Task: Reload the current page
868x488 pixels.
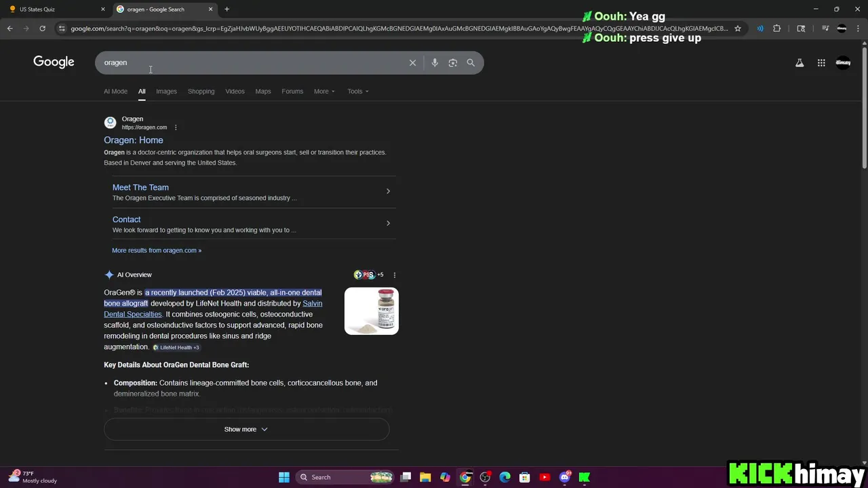Action: [x=42, y=28]
